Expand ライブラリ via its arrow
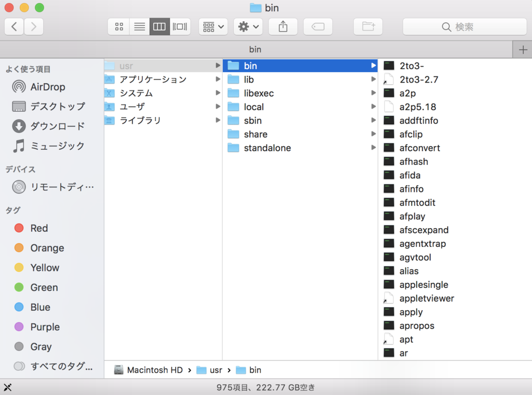The height and width of the screenshot is (395, 532). click(218, 120)
